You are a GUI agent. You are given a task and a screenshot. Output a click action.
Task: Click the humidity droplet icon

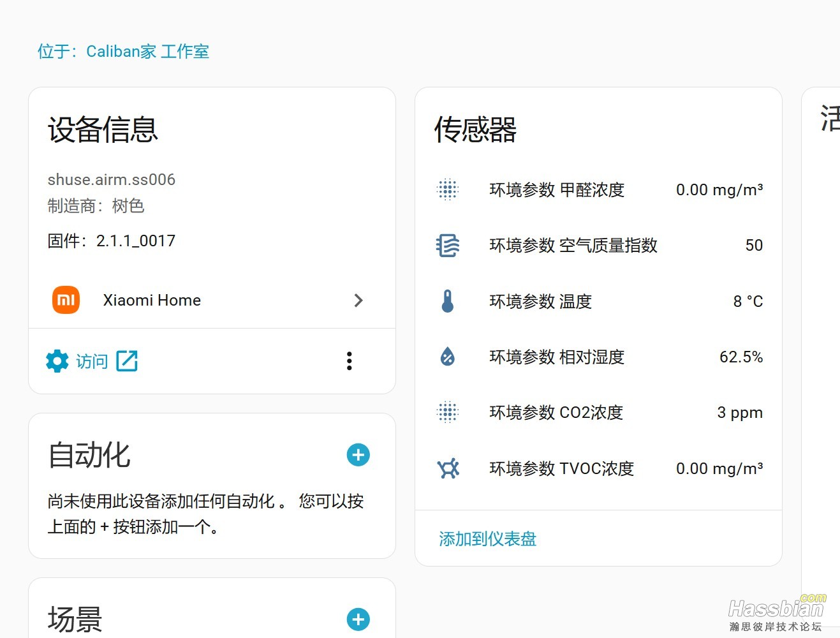point(447,357)
